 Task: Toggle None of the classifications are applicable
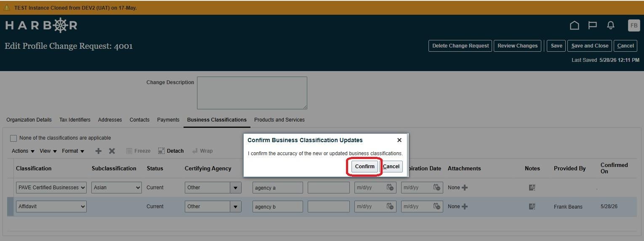13,138
